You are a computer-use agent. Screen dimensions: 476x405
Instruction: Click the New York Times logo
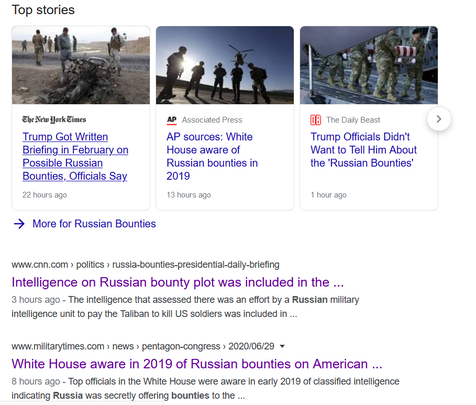pyautogui.click(x=54, y=119)
